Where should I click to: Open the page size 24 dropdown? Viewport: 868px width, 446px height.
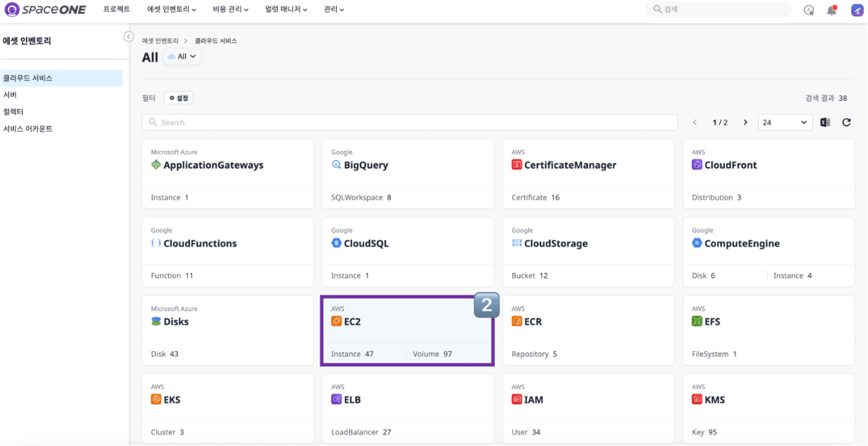pos(785,122)
